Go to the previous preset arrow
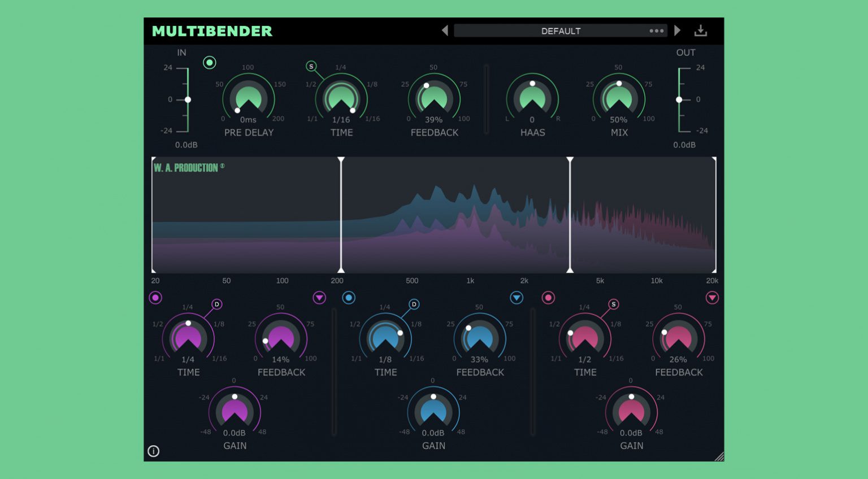Screen dimensions: 868x479 [x=445, y=31]
